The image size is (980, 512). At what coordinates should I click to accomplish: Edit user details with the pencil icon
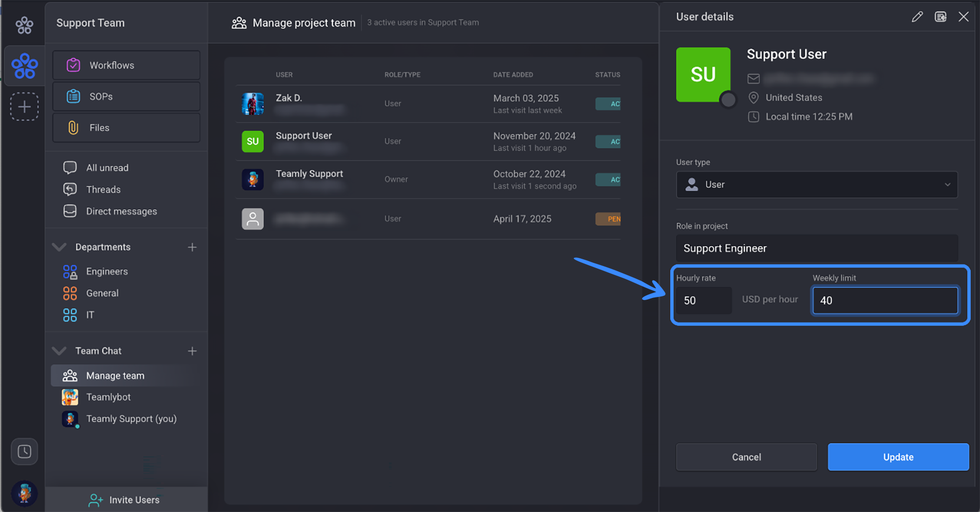tap(917, 16)
